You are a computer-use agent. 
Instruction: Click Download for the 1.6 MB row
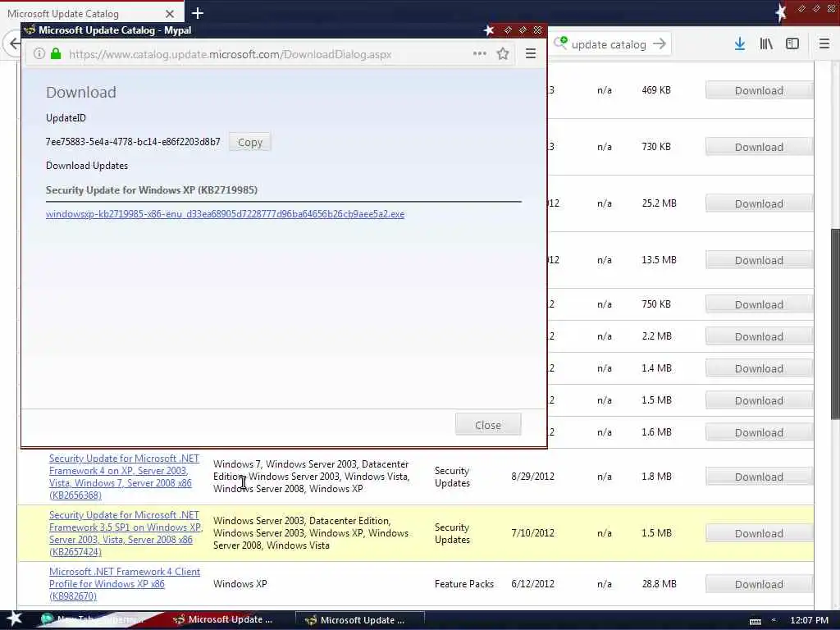759,432
